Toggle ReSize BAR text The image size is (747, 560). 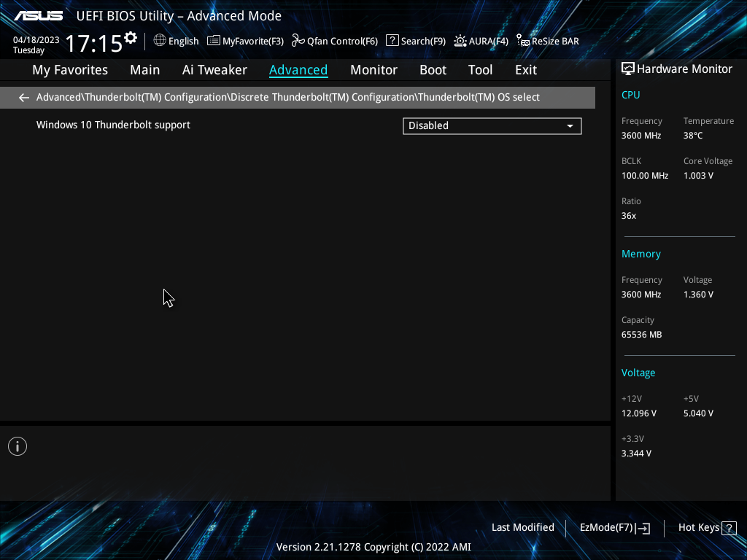(x=555, y=42)
